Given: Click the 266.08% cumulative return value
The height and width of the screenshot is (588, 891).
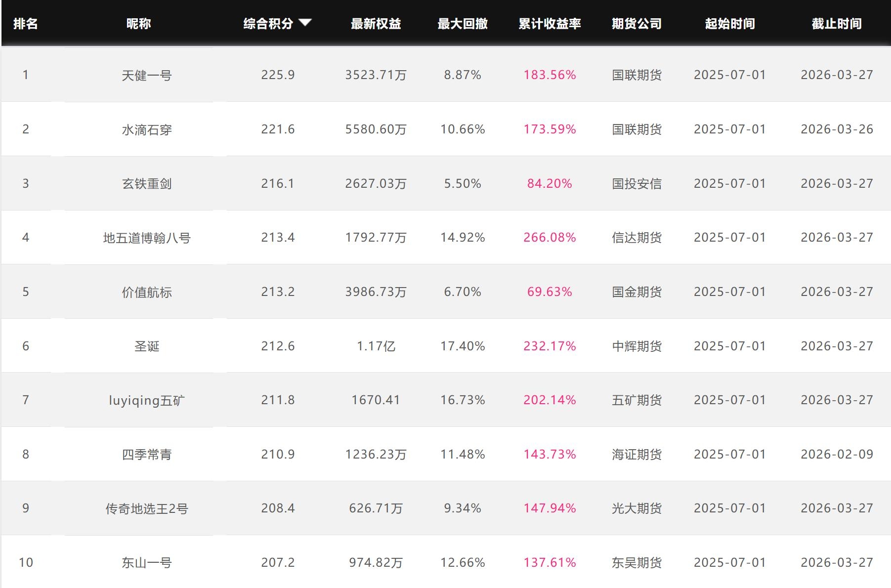Looking at the screenshot, I should (x=550, y=238).
